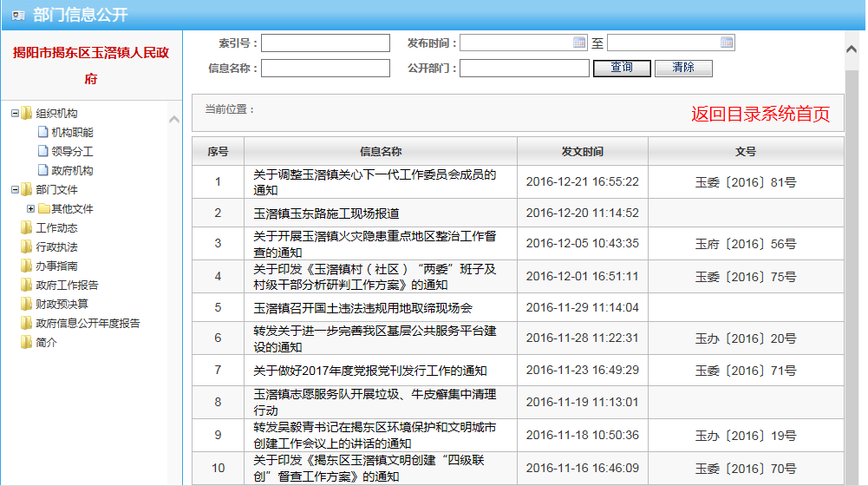Collapse the 组织机构 tree node
Screen dimensions: 868x486
pyautogui.click(x=15, y=114)
